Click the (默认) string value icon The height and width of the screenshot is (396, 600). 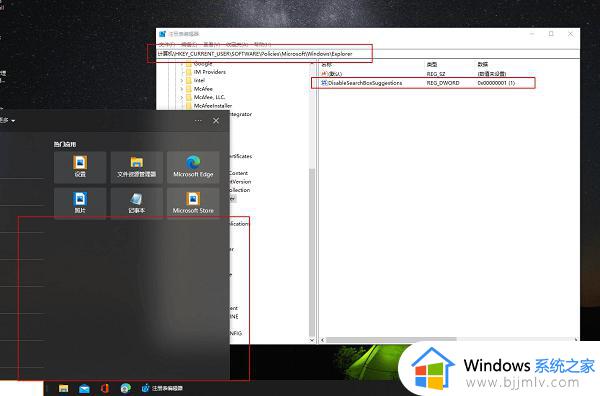pos(324,73)
